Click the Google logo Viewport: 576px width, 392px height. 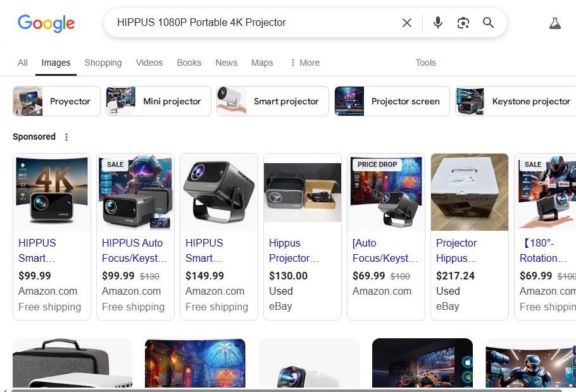46,23
